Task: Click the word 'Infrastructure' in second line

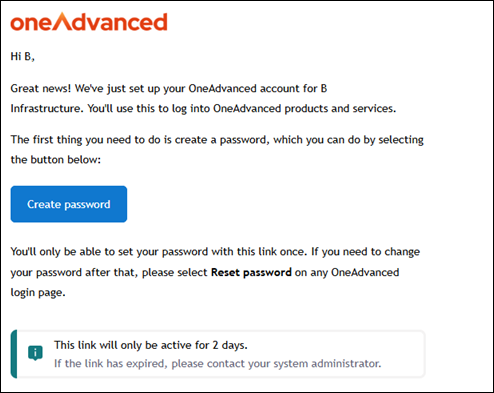Action: pyautogui.click(x=46, y=109)
